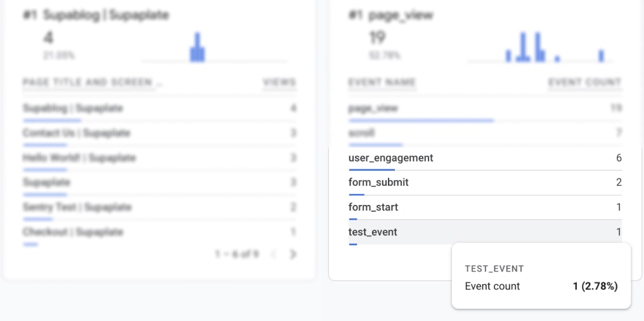
Task: Click the page_view sparkline chart
Action: [540, 47]
